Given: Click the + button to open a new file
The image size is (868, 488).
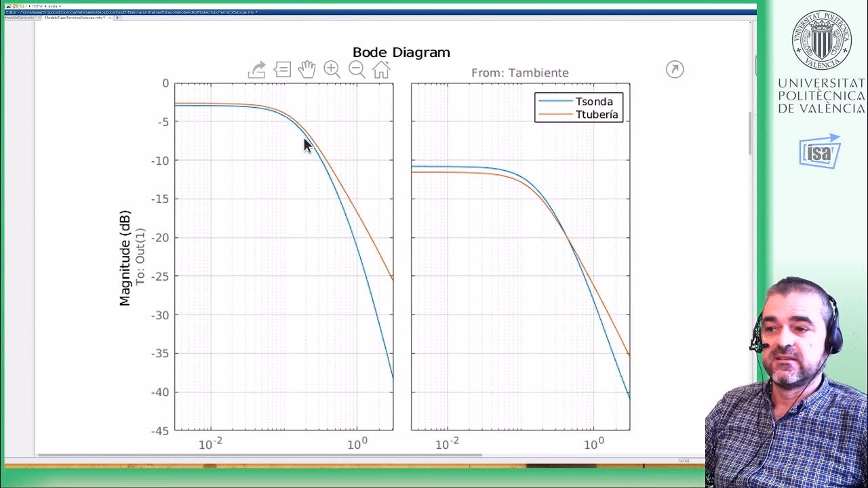Looking at the screenshot, I should point(117,19).
